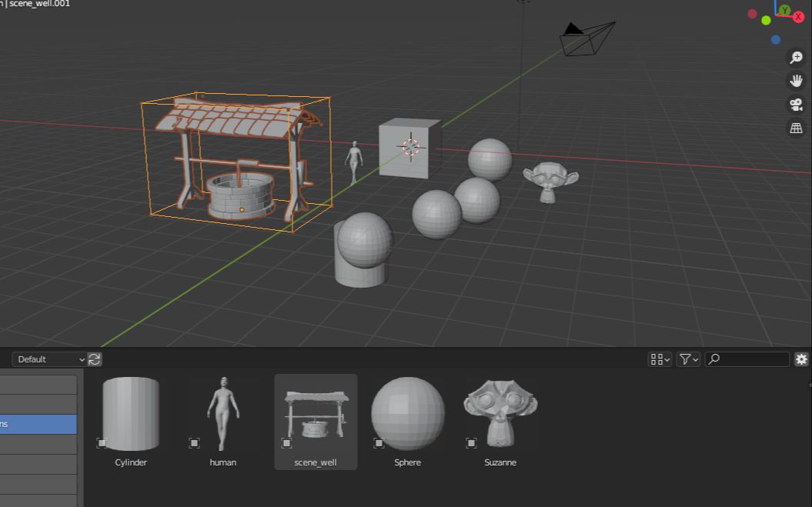
Task: Click the Zoom icon in the viewport sidebar
Action: (x=796, y=58)
